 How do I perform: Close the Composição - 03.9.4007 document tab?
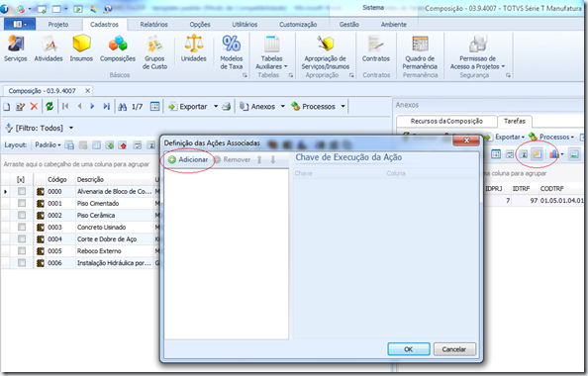87,91
